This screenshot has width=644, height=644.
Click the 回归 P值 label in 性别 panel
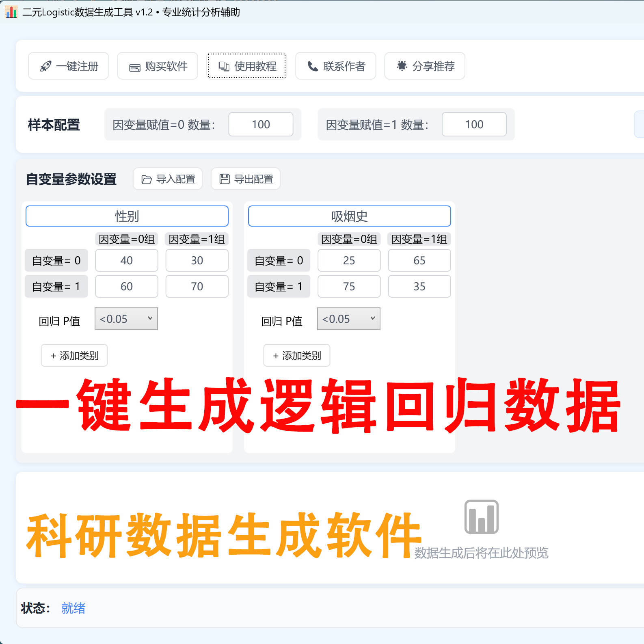[x=59, y=321]
